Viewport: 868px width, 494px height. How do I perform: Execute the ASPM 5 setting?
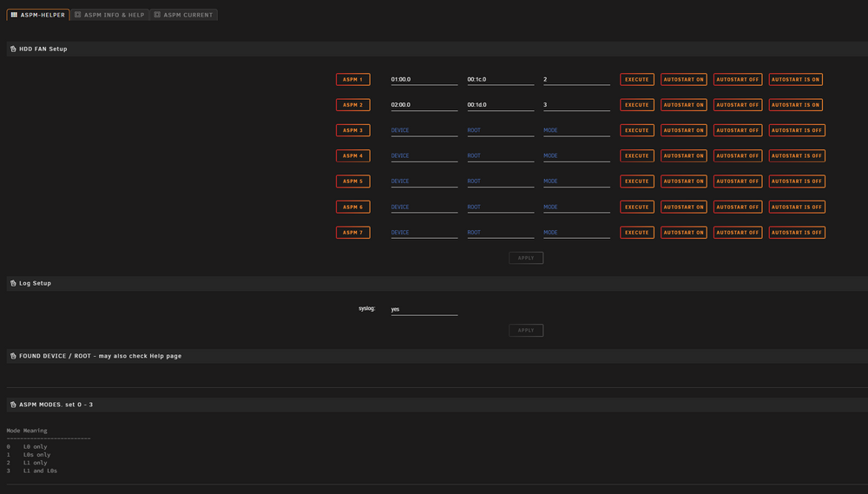636,181
